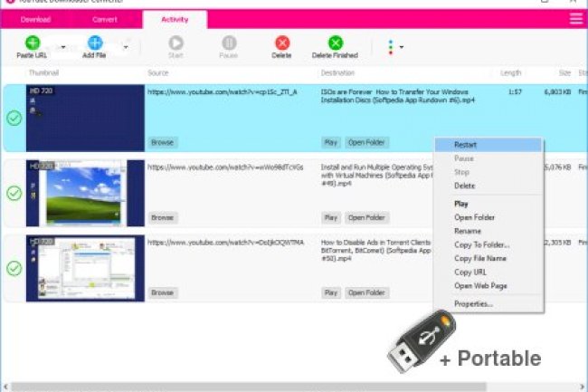Expand the Add File dropdown arrow
Image resolution: width=588 pixels, height=392 pixels.
(x=125, y=47)
